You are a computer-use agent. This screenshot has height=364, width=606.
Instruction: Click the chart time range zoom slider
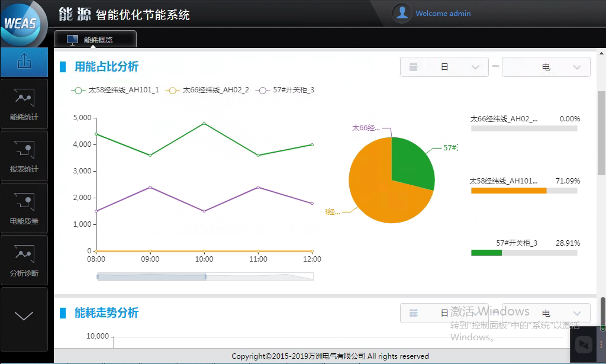[x=151, y=276]
